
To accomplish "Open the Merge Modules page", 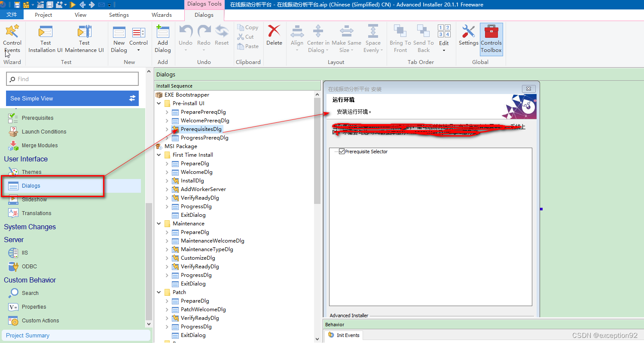I will pos(40,145).
